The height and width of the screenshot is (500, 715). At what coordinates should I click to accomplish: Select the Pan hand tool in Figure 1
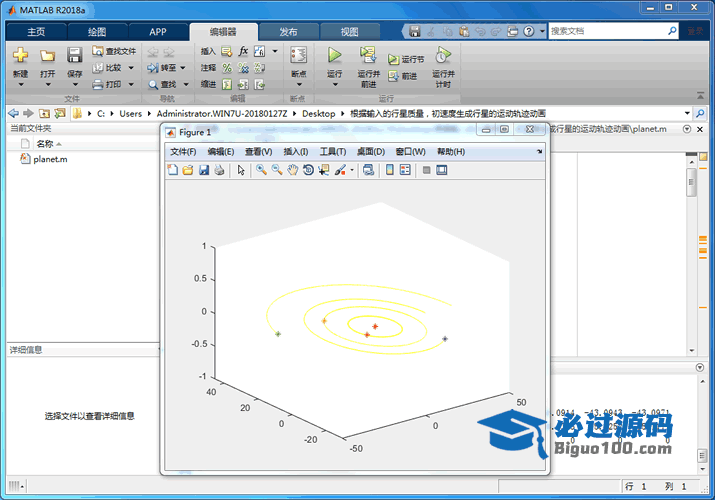click(292, 170)
